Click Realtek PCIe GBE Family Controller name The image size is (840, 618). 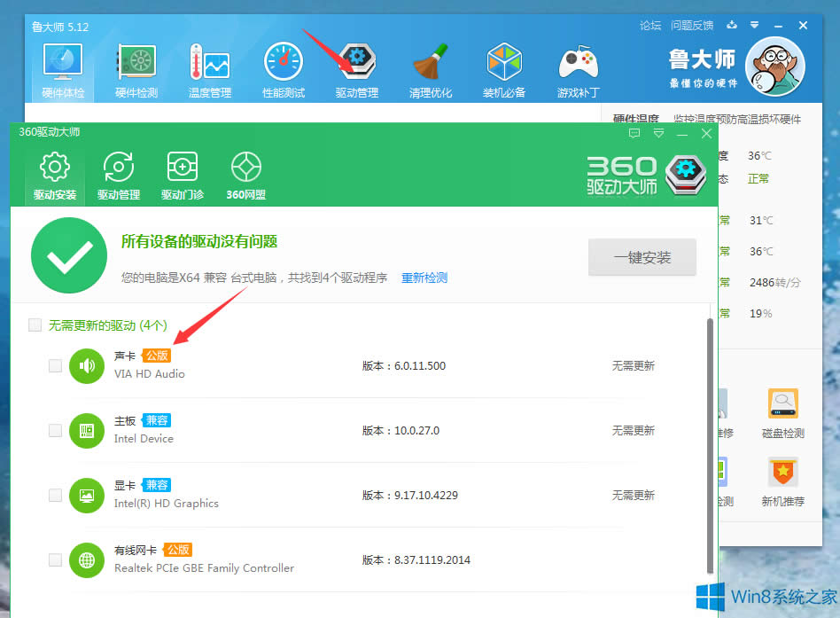204,568
